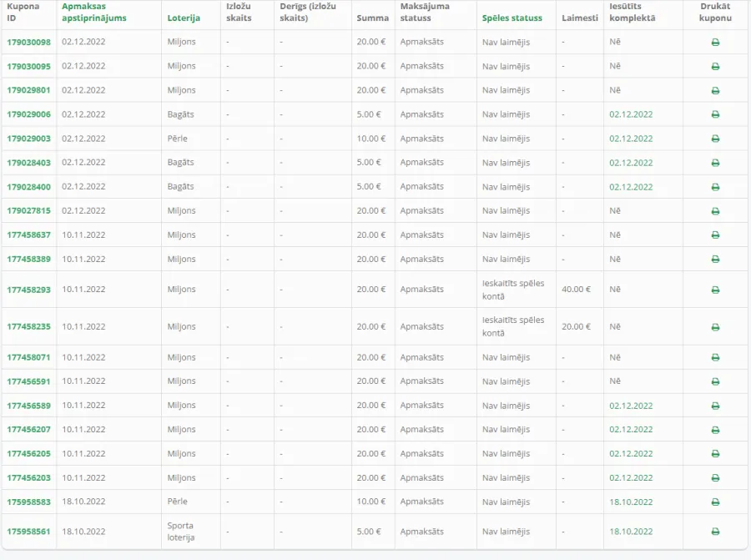Open coupon ID 177456203
The height and width of the screenshot is (560, 751).
[x=28, y=478]
